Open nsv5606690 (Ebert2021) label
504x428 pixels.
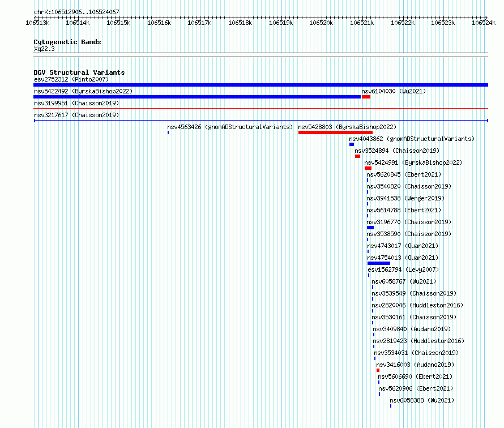pos(415,376)
